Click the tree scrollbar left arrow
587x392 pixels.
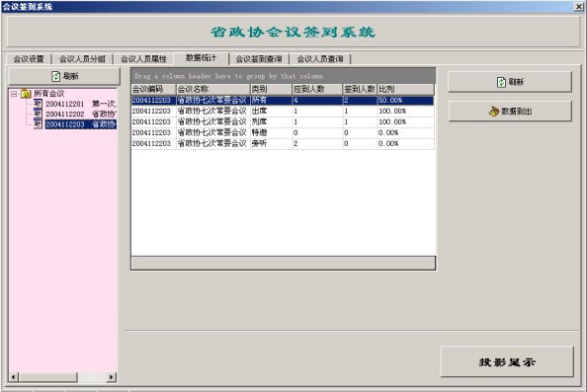(x=13, y=377)
